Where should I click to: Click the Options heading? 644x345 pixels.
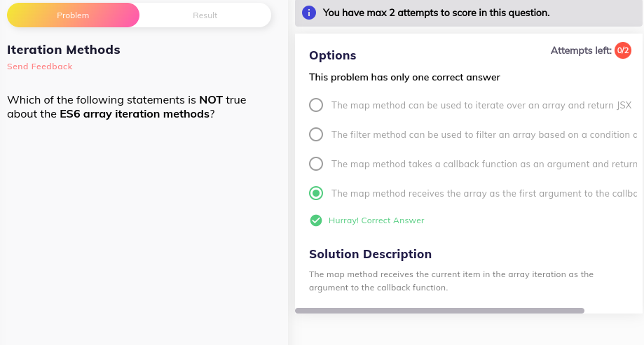coord(332,55)
